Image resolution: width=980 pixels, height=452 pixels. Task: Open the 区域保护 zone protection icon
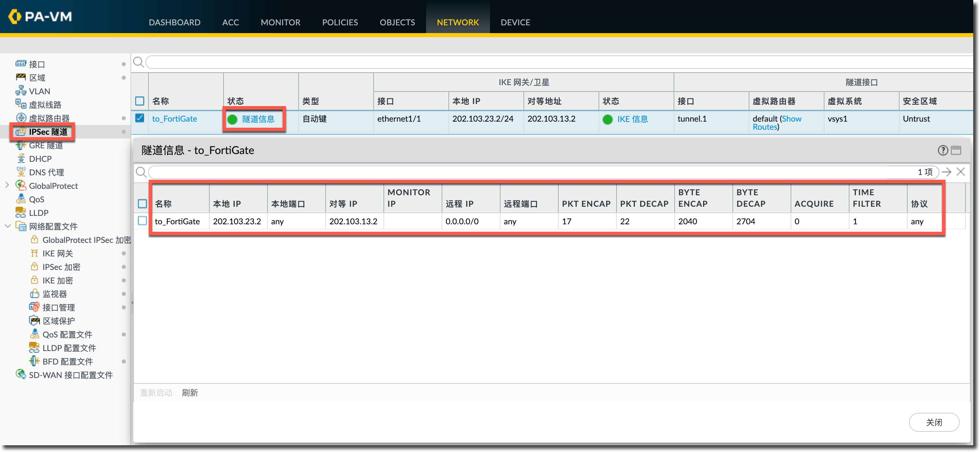pos(34,321)
